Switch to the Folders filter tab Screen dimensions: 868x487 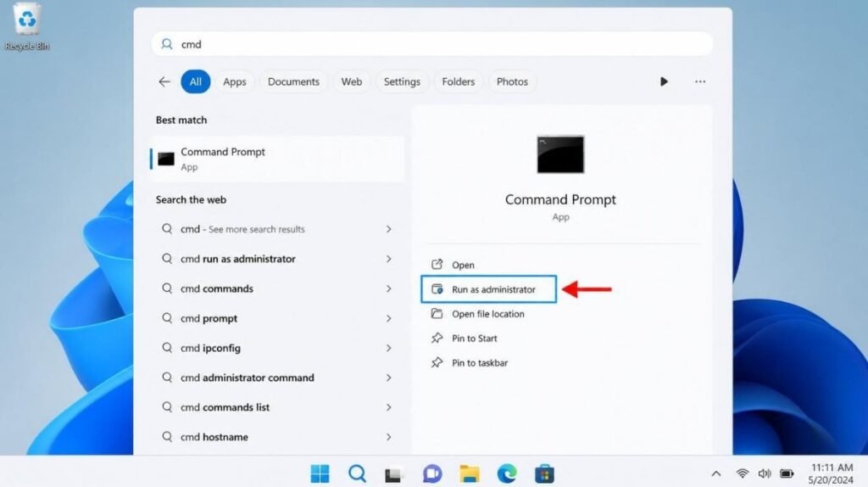point(459,82)
